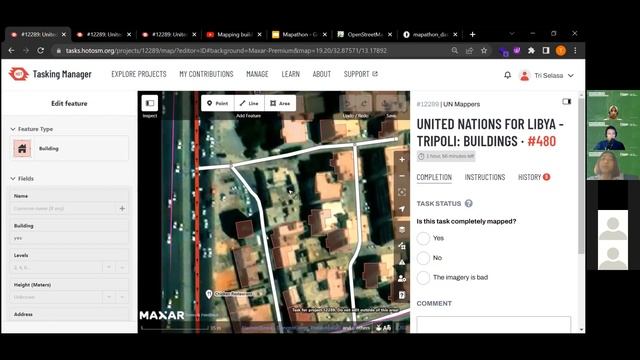The height and width of the screenshot is (360, 640).
Task: Click the locate-me arrow icon
Action: click(402, 209)
